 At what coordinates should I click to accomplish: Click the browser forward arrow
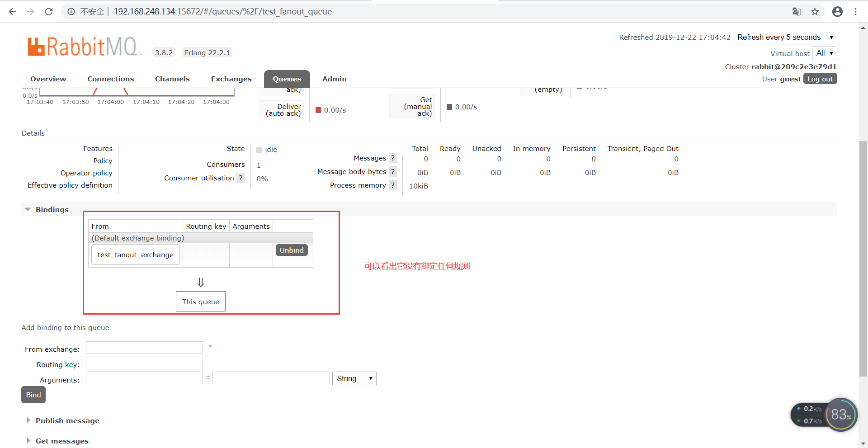(30, 11)
